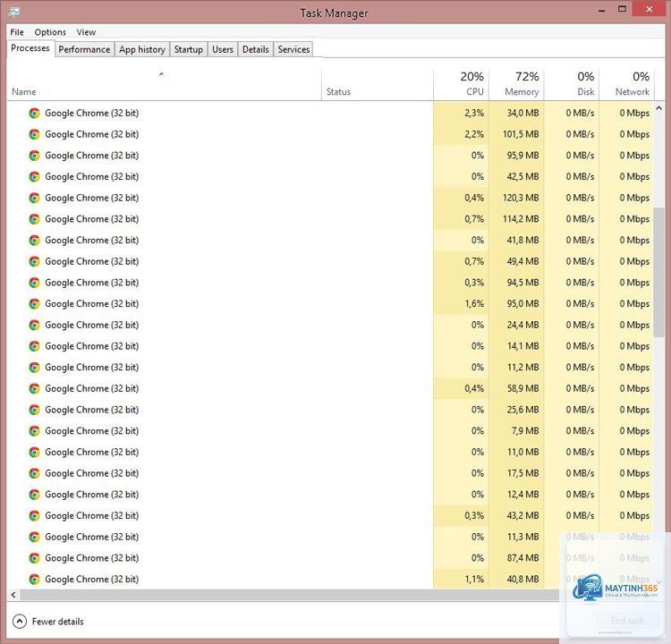
Task: Click Chrome icon in the 114,2 MB row
Action: (34, 219)
